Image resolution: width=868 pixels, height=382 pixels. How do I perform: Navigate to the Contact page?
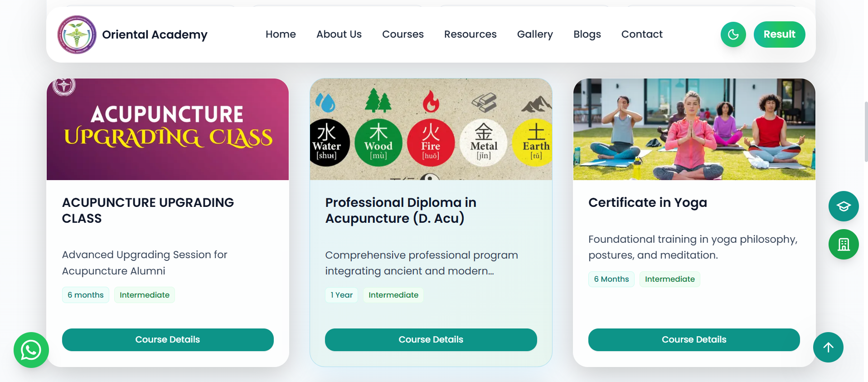pyautogui.click(x=641, y=34)
